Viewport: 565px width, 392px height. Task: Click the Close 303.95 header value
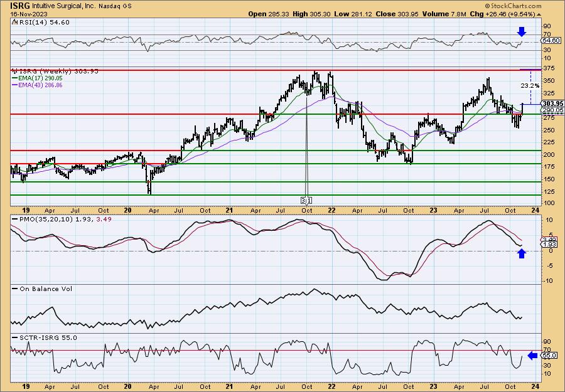pos(397,14)
